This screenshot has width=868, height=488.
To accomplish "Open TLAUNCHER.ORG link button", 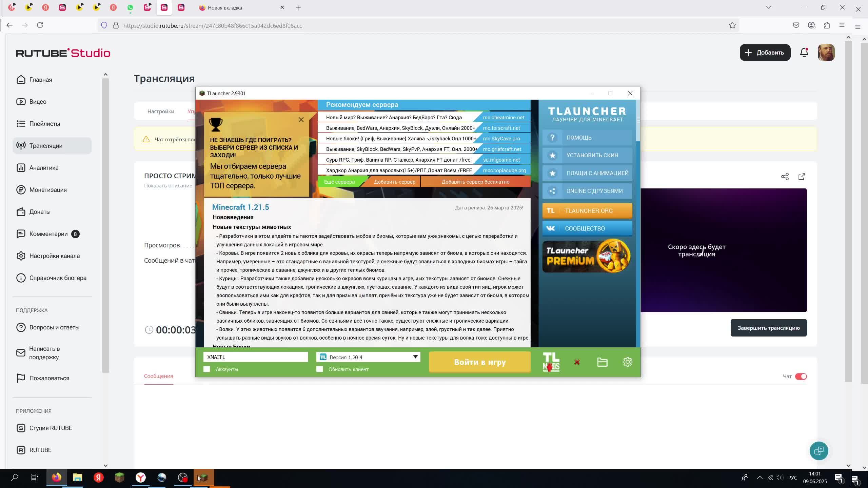I will point(587,210).
